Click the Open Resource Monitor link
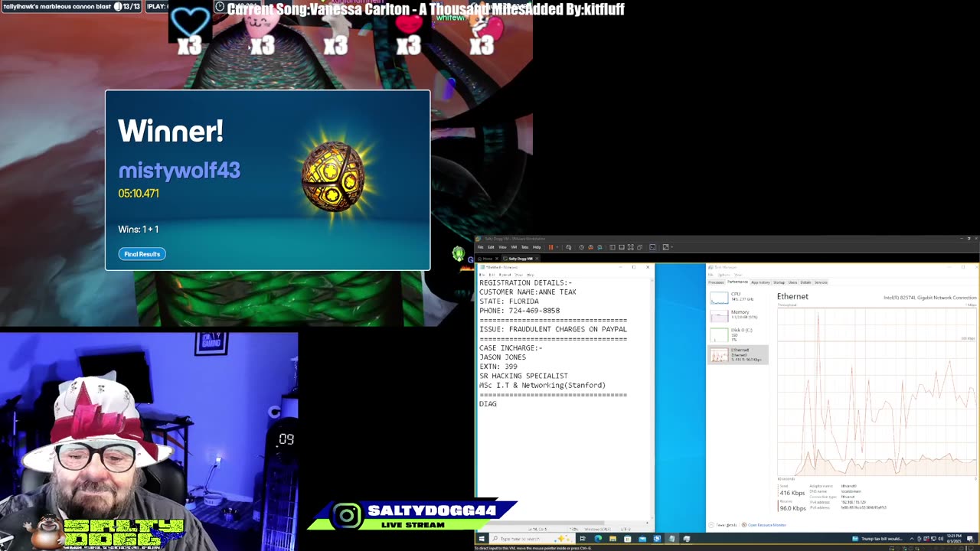Viewport: 980px width, 551px height. pos(765,525)
